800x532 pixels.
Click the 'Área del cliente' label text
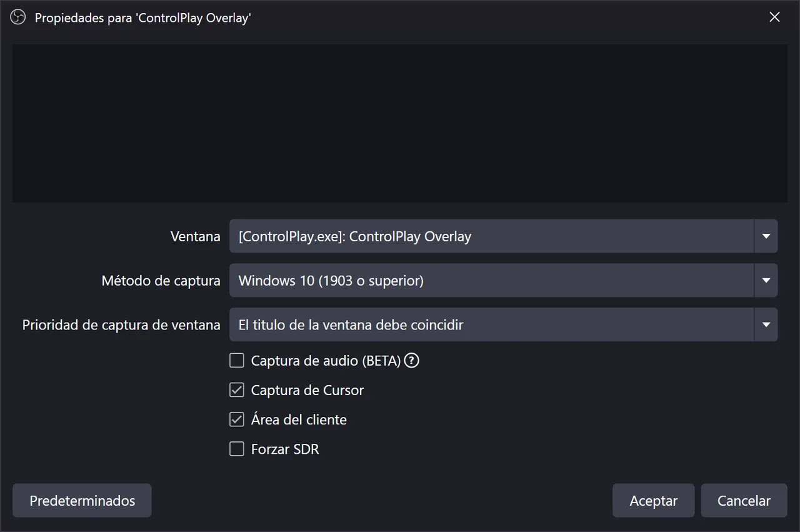pos(299,419)
